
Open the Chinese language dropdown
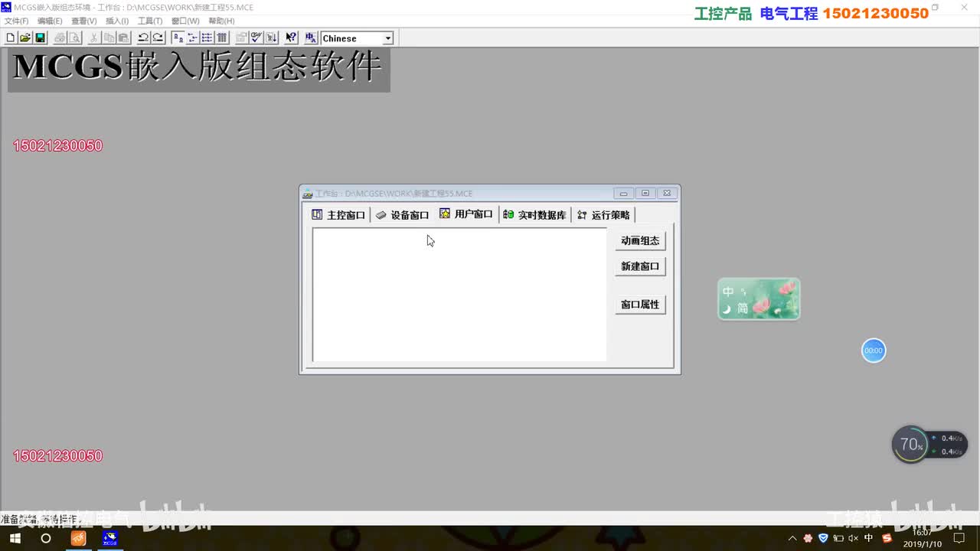(x=388, y=38)
